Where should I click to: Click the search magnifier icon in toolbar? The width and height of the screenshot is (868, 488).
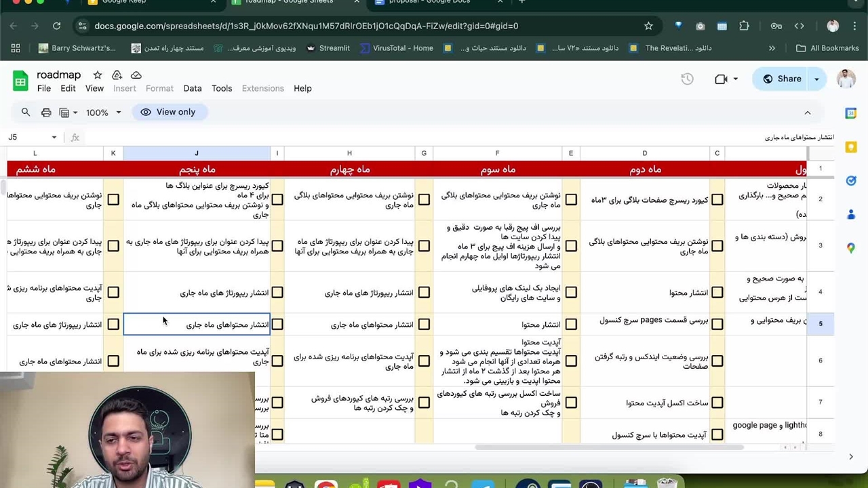[26, 113]
